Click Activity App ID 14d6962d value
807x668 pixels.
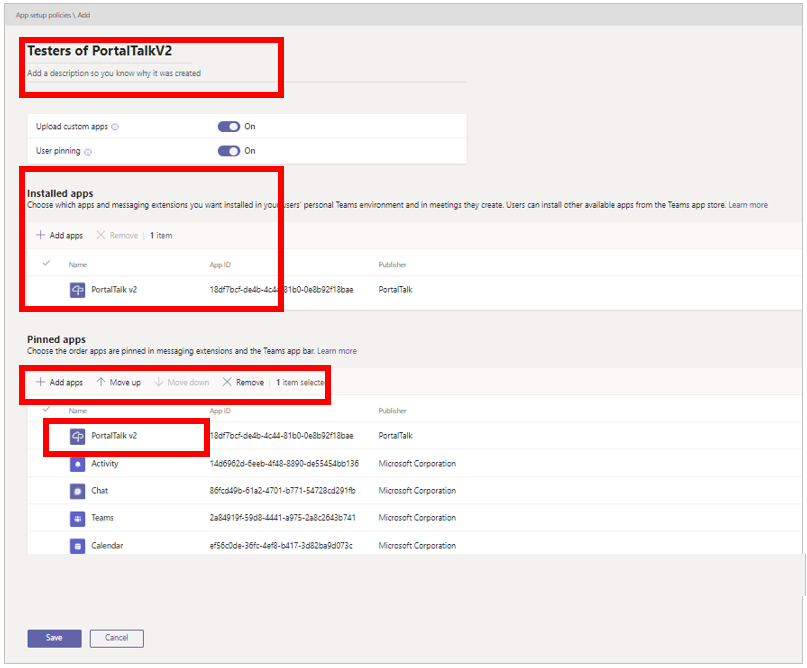284,464
